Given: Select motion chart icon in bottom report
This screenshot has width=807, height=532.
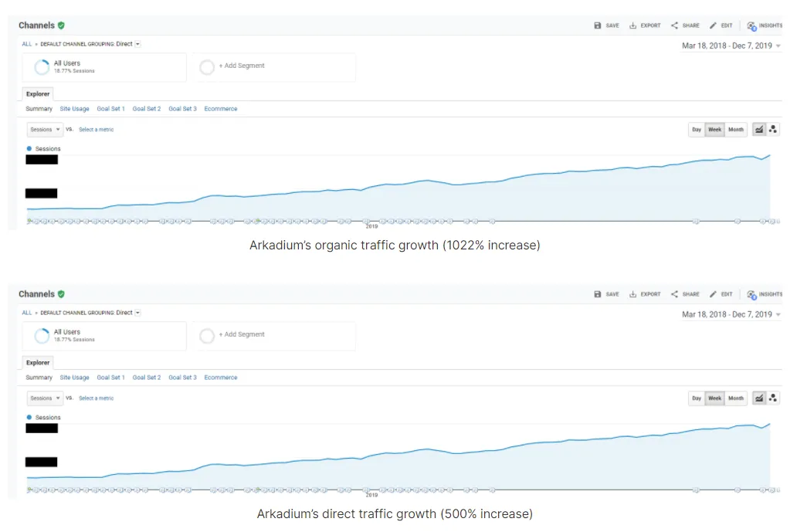Looking at the screenshot, I should [x=773, y=398].
